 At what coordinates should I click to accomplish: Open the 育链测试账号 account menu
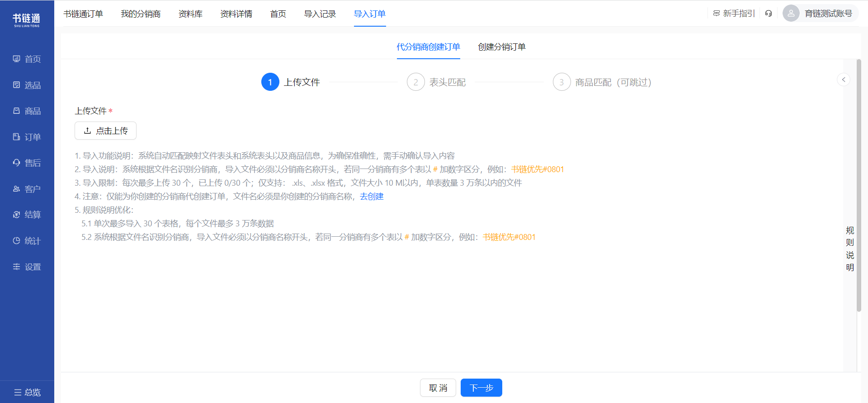(828, 14)
